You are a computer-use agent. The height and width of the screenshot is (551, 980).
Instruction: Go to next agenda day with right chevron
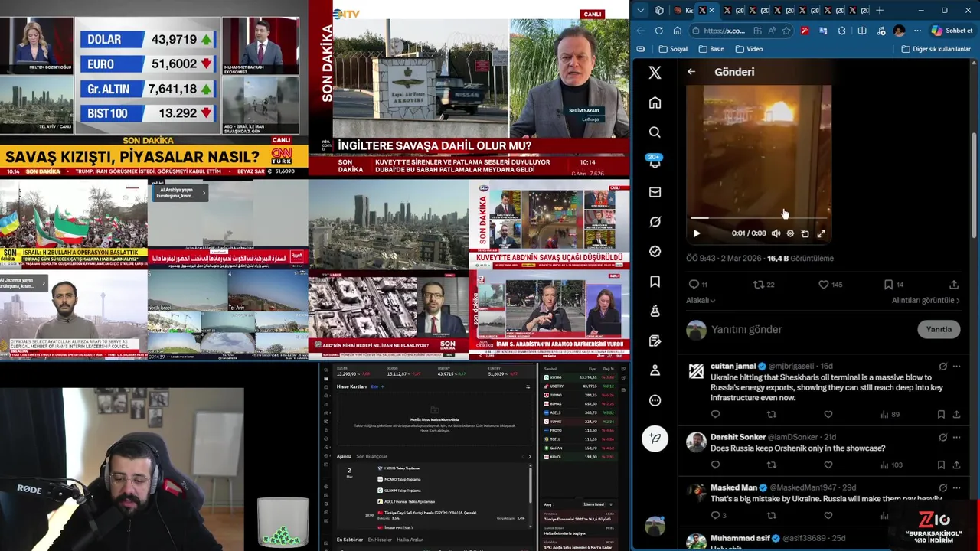[x=529, y=456]
